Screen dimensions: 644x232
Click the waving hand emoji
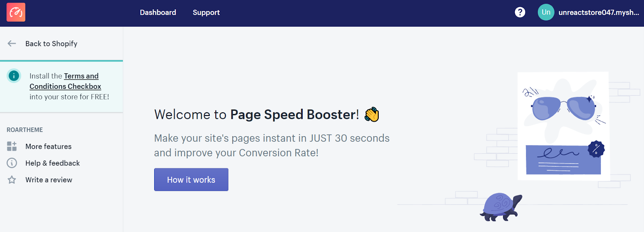372,115
